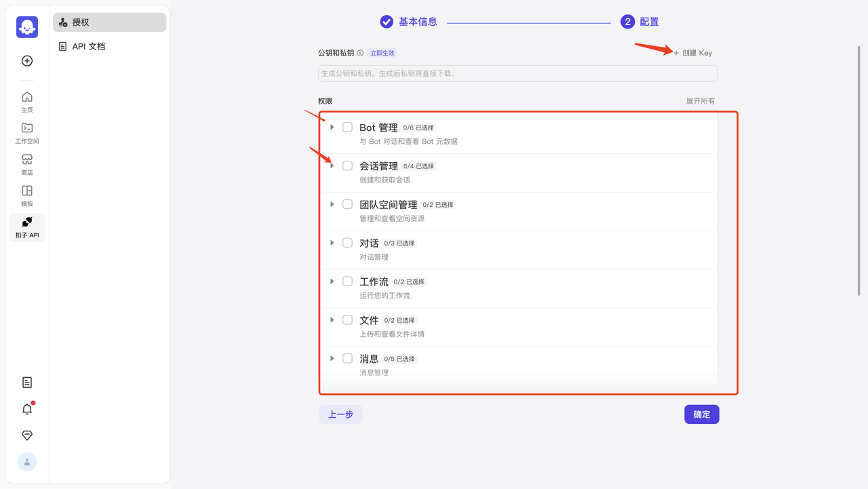The width and height of the screenshot is (868, 489).
Task: Click the user avatar icon
Action: [x=27, y=462]
